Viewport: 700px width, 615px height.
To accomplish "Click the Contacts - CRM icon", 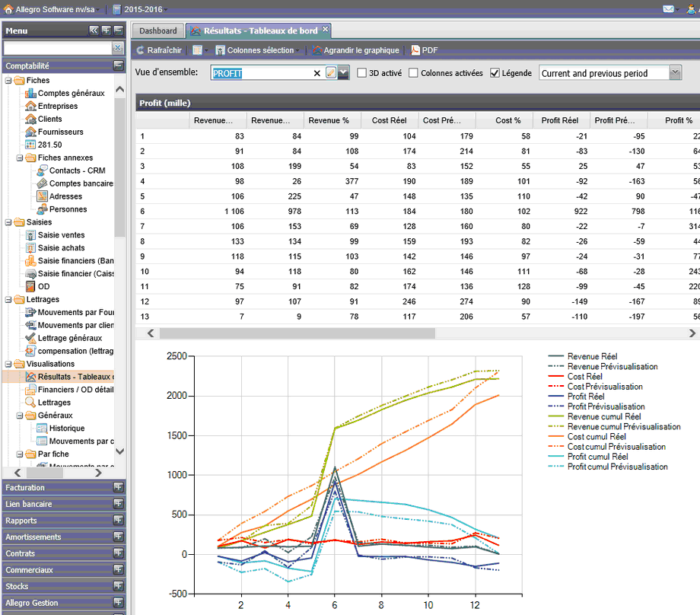I will point(42,170).
